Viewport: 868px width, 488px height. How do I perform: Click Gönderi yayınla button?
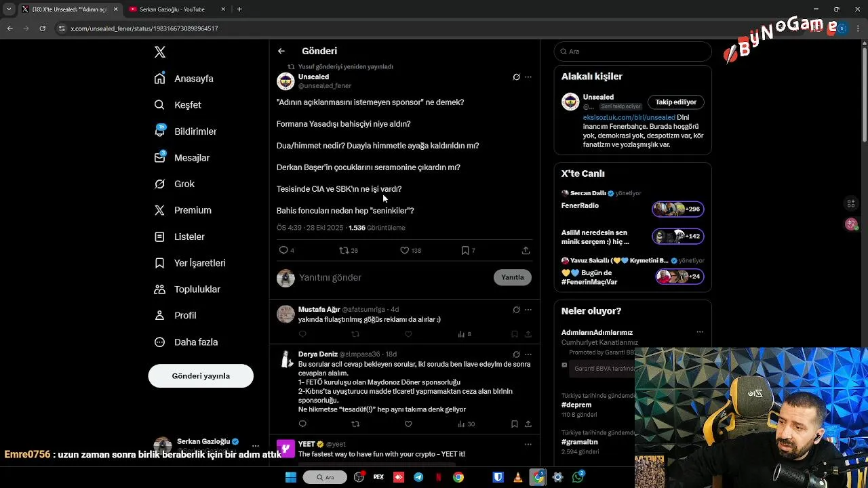point(201,376)
